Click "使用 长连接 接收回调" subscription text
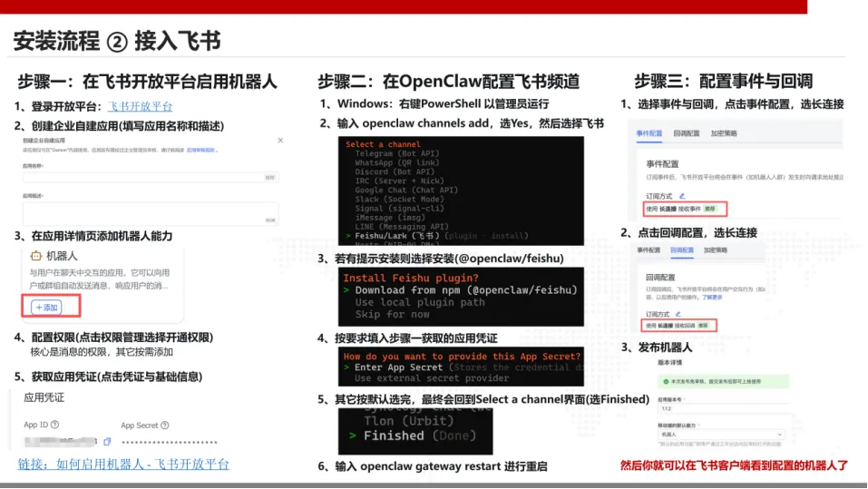This screenshot has height=489, width=868. [x=670, y=326]
